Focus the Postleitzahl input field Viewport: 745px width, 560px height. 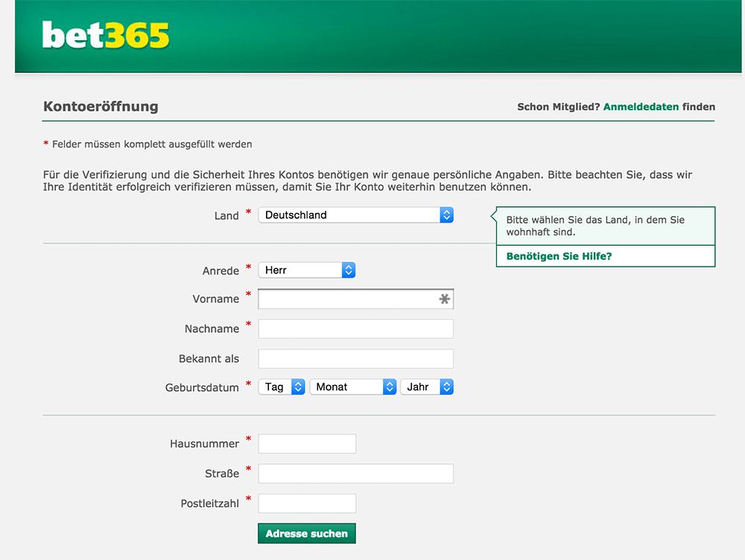pyautogui.click(x=307, y=503)
